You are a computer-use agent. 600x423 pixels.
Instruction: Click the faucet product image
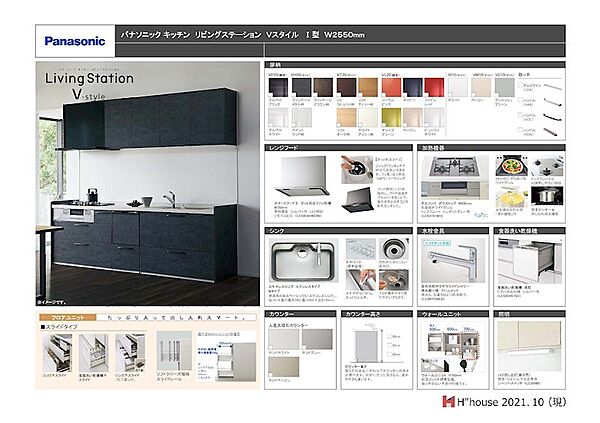[453, 260]
